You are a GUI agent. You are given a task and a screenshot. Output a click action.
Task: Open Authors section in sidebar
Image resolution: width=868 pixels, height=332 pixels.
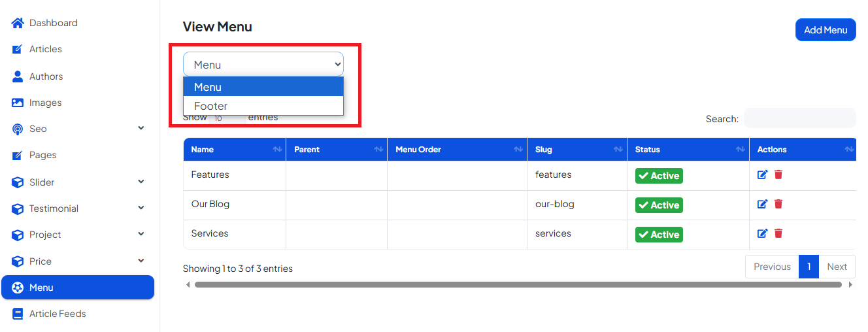click(x=46, y=76)
